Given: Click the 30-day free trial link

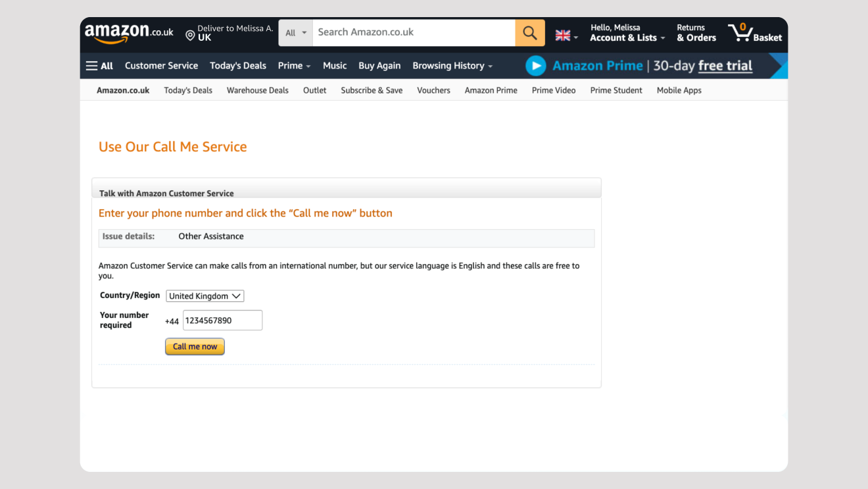Looking at the screenshot, I should pos(702,66).
